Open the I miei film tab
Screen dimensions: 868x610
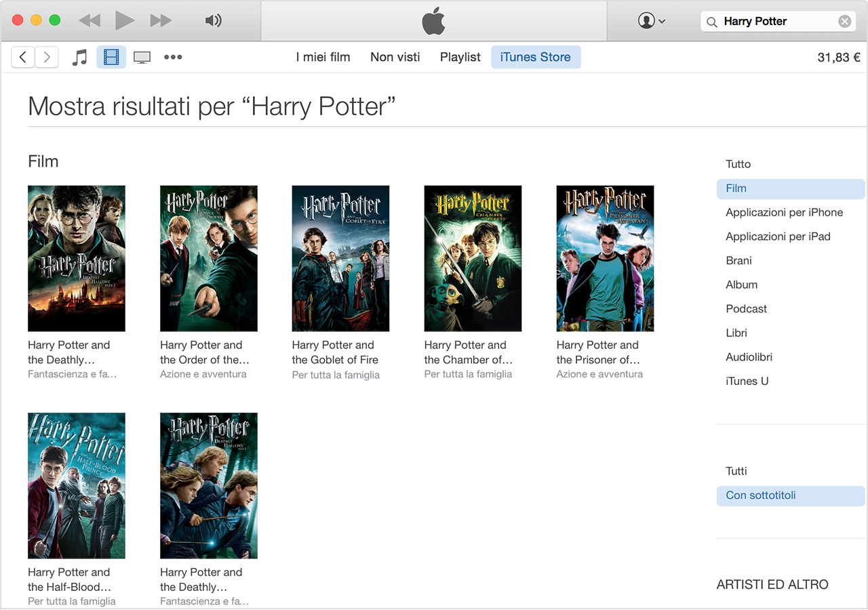tap(323, 57)
